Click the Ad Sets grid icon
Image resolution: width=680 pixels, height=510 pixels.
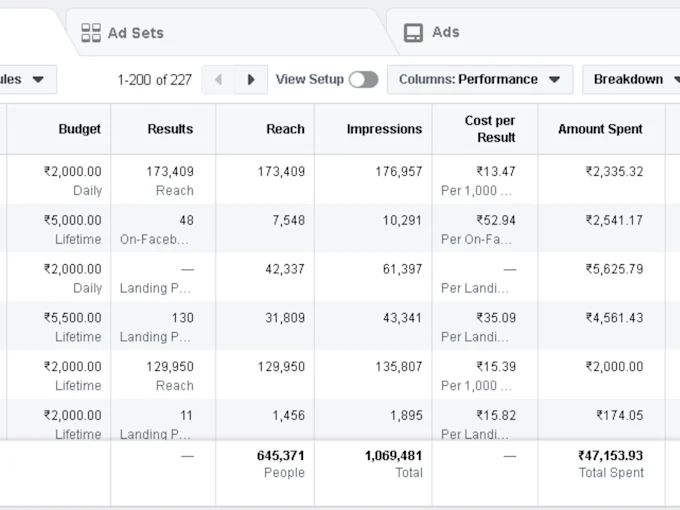[x=91, y=33]
